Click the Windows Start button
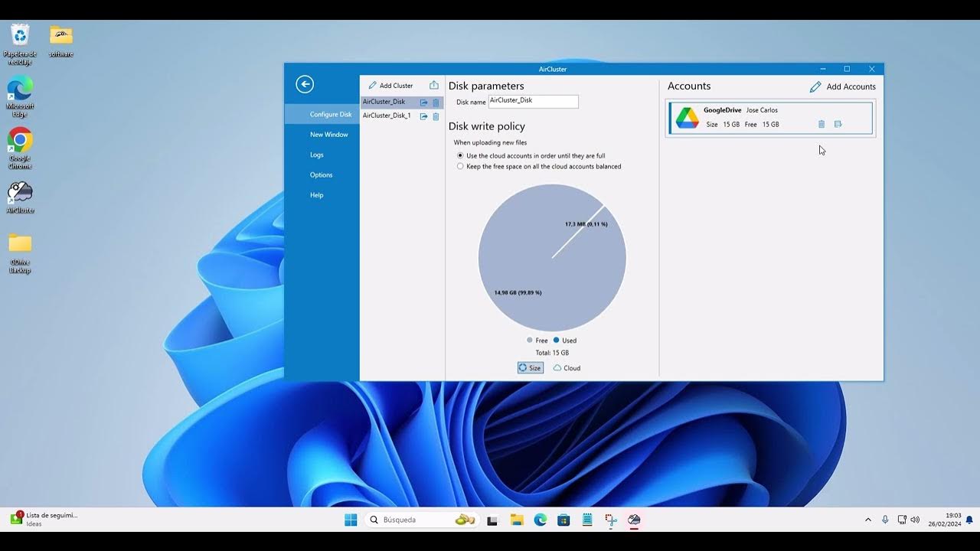980x551 pixels. click(x=351, y=520)
